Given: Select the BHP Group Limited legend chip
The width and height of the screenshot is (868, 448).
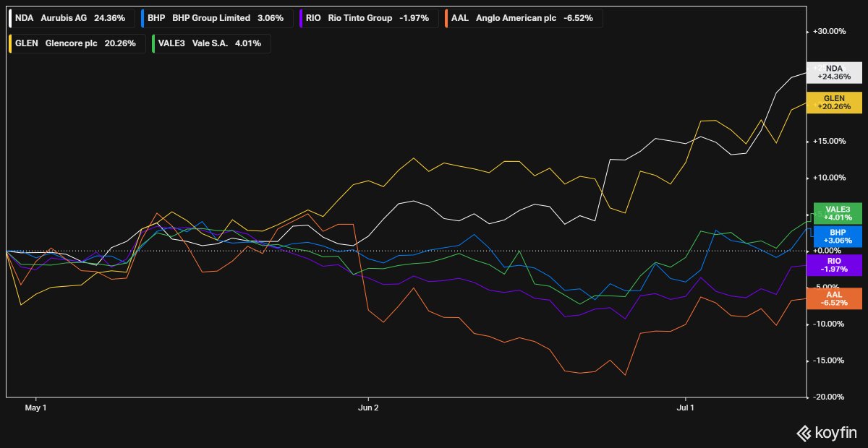Looking at the screenshot, I should pos(216,17).
